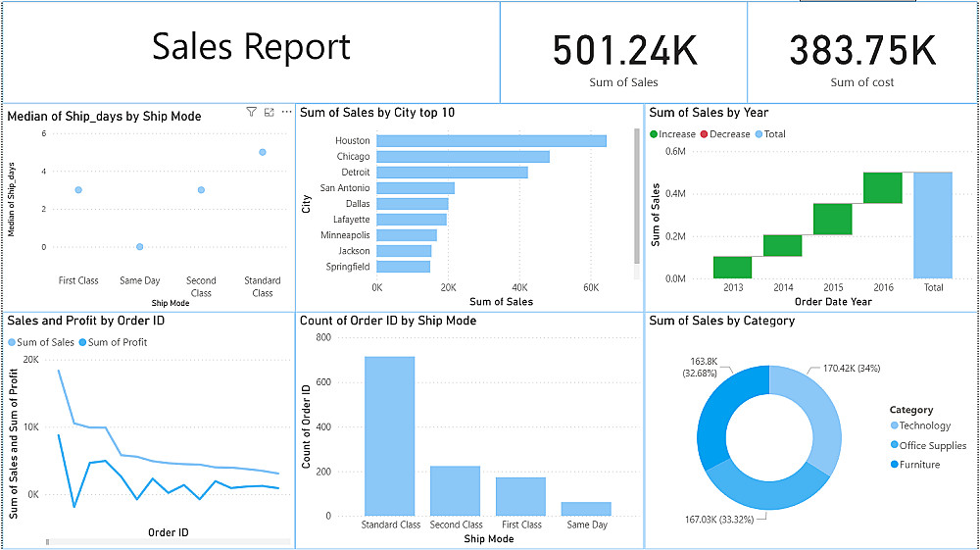Screen dimensions: 980x550
Task: Select the 2016 waterfall bar
Action: [883, 188]
